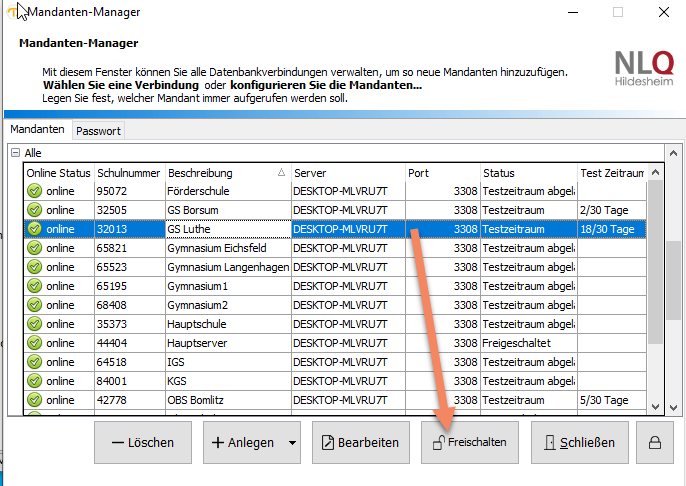
Task: Select the Gymnasium Langenhagen row
Action: point(228,267)
